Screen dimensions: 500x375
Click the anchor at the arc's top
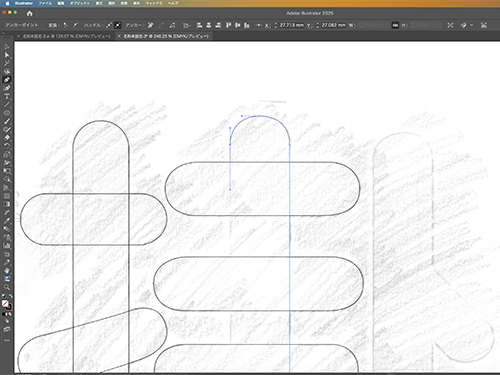(259, 116)
